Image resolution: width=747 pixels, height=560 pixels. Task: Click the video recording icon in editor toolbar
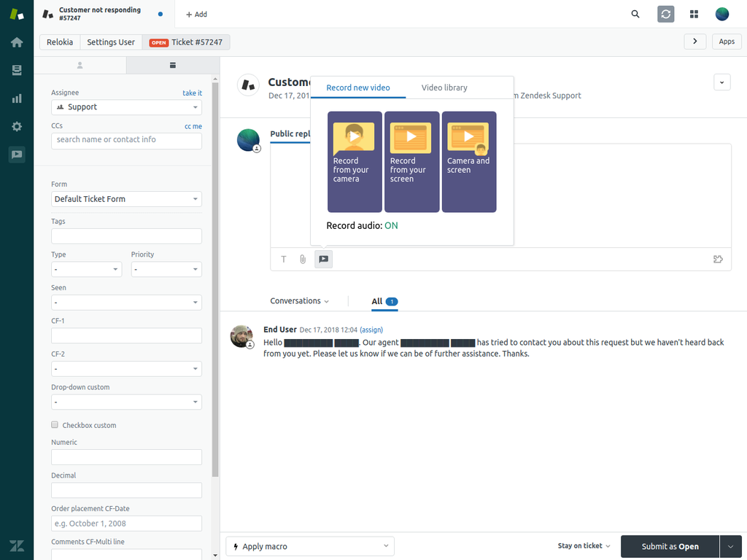point(323,259)
